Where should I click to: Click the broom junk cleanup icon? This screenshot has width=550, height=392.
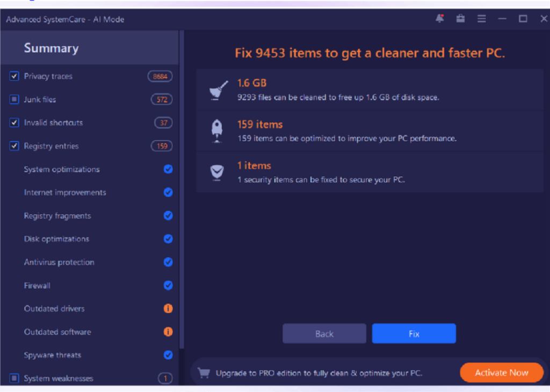(218, 90)
